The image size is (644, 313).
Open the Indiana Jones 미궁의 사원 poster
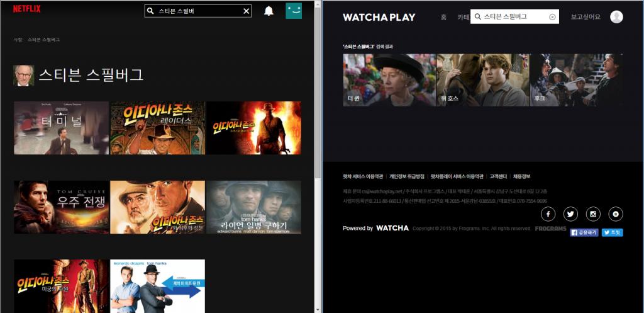pos(61,286)
